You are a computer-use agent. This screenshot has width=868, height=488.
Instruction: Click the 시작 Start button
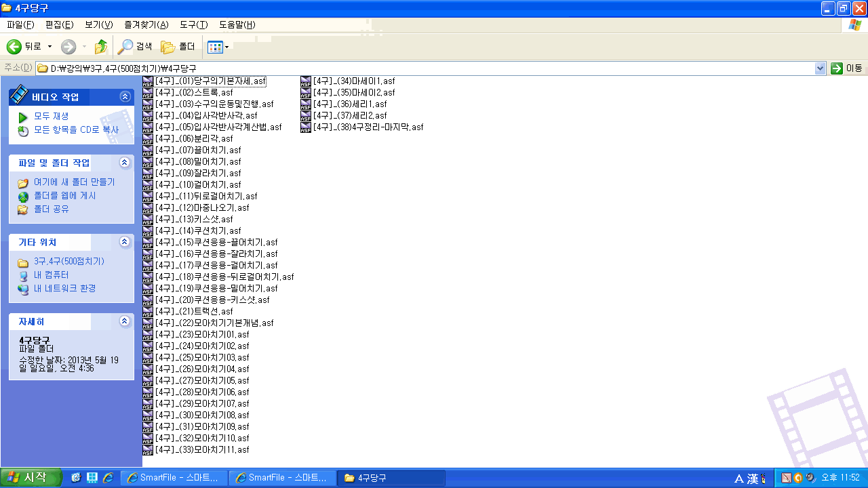[x=31, y=478]
